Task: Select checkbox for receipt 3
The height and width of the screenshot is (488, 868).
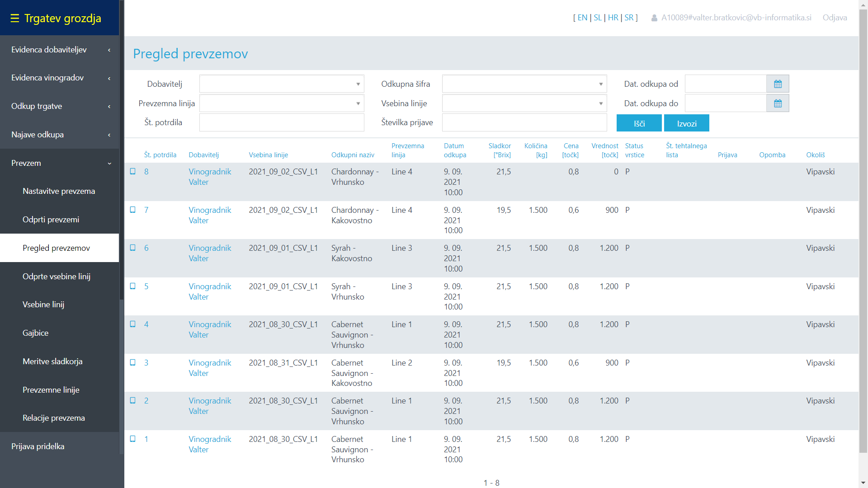Action: 133,362
